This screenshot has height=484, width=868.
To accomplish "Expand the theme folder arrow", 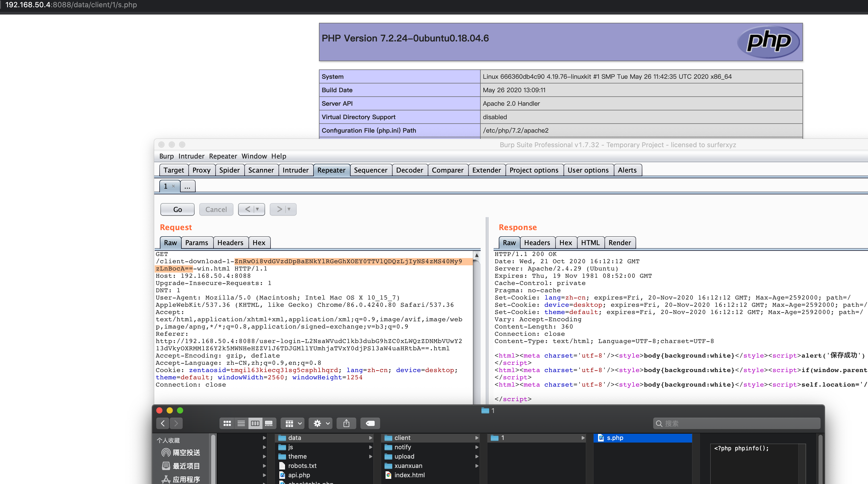I will click(x=370, y=456).
